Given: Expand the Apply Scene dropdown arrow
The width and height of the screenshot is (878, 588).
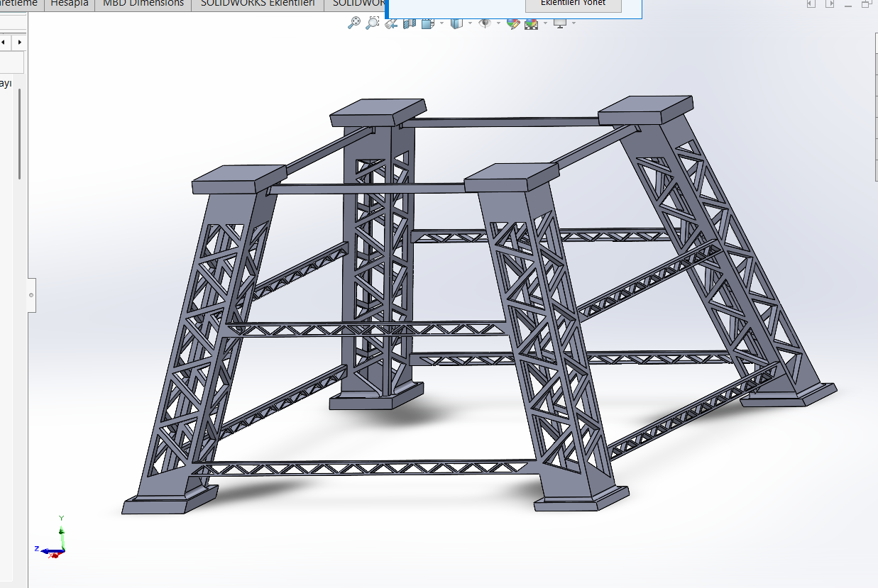Looking at the screenshot, I should [x=545, y=23].
